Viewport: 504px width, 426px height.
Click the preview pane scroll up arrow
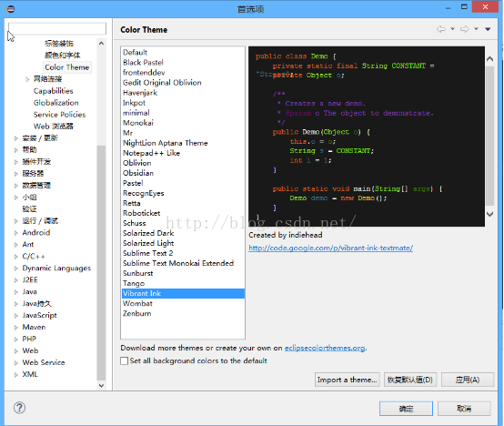tap(489, 59)
